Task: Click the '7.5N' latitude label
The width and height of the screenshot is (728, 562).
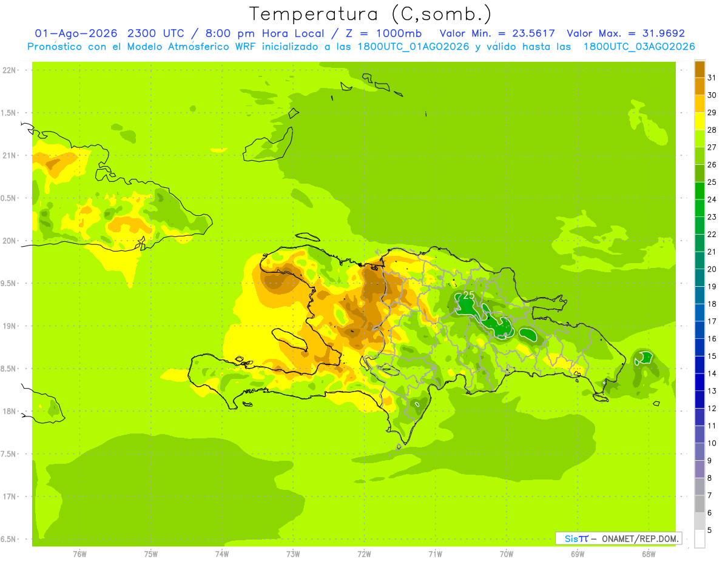Action: pyautogui.click(x=9, y=454)
